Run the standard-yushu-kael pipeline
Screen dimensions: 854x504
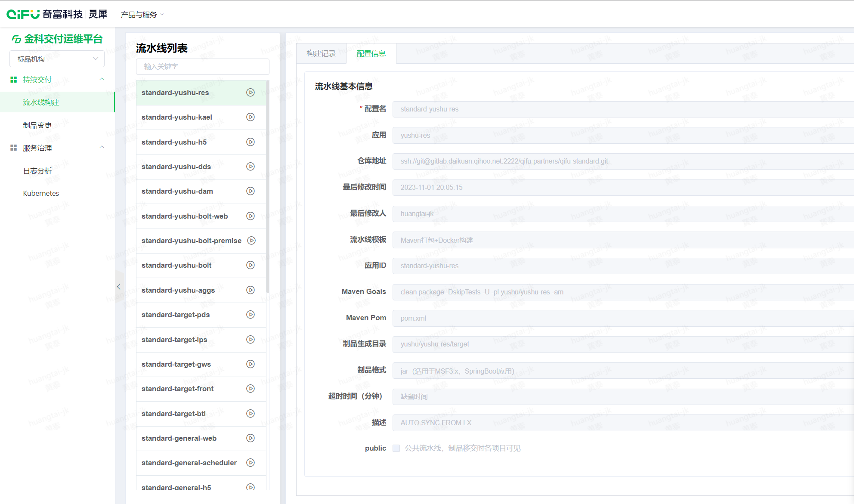(250, 117)
